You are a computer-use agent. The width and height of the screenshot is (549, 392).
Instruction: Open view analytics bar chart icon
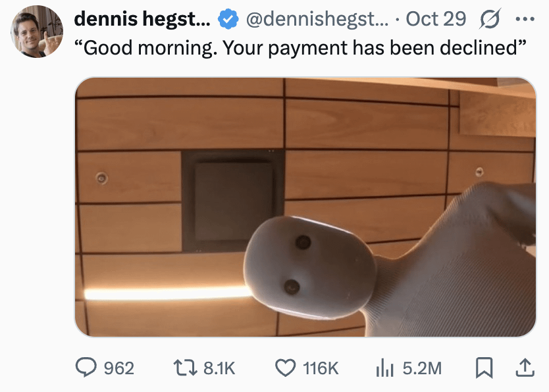385,368
